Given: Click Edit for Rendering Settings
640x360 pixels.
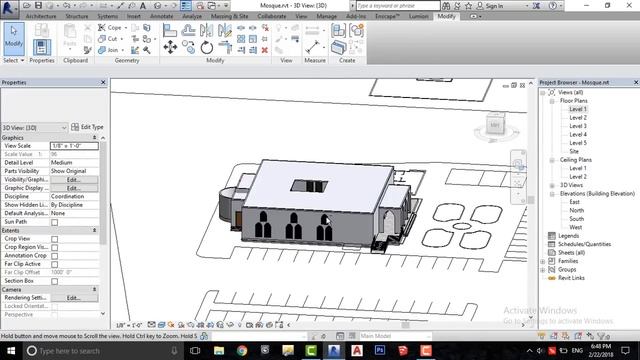Looking at the screenshot, I should (x=74, y=298).
